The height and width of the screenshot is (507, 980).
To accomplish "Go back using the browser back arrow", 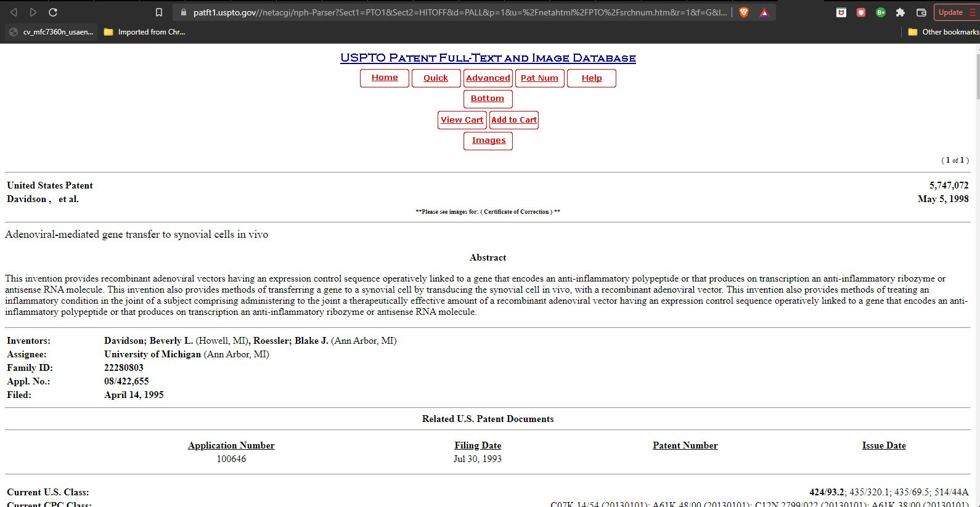I will (14, 12).
